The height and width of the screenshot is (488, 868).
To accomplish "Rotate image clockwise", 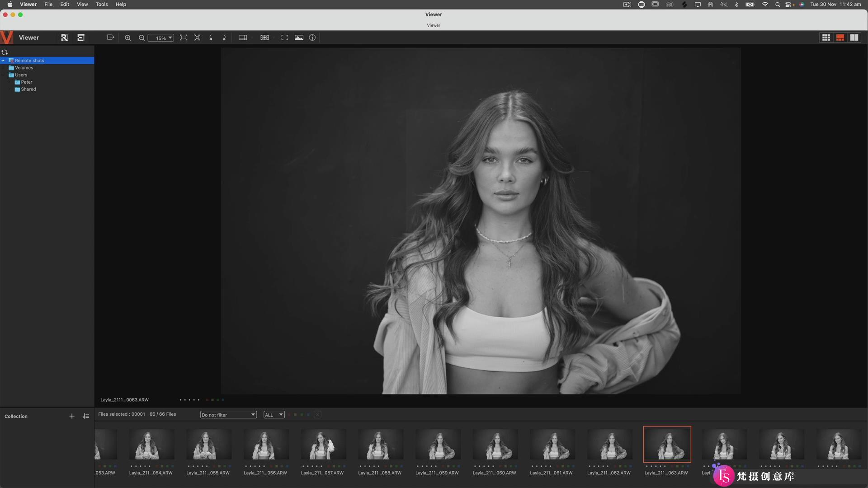I will 224,38.
